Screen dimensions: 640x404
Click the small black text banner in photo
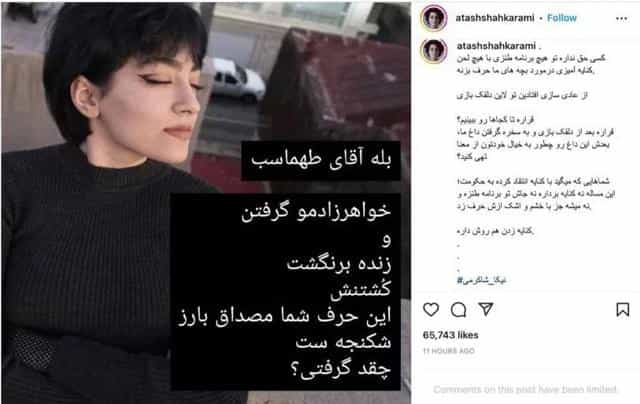click(x=320, y=160)
